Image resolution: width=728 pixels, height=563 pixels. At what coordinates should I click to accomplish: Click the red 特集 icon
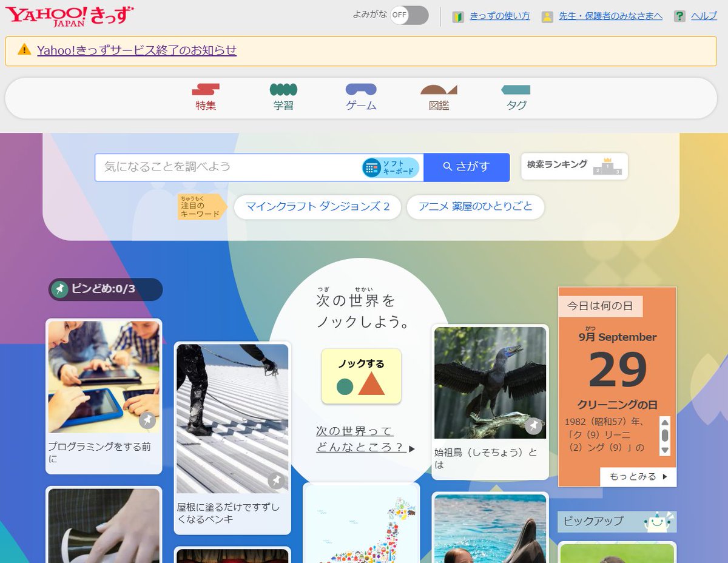point(206,90)
